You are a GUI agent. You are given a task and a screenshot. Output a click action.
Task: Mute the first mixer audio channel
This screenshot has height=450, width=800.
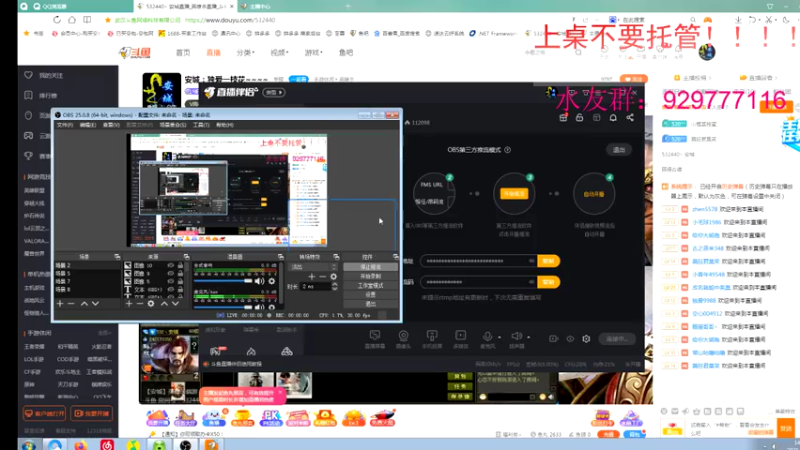point(260,281)
